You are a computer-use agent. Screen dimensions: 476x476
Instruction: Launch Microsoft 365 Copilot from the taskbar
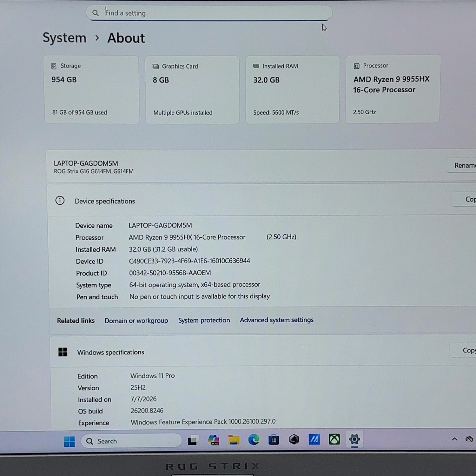[214, 440]
